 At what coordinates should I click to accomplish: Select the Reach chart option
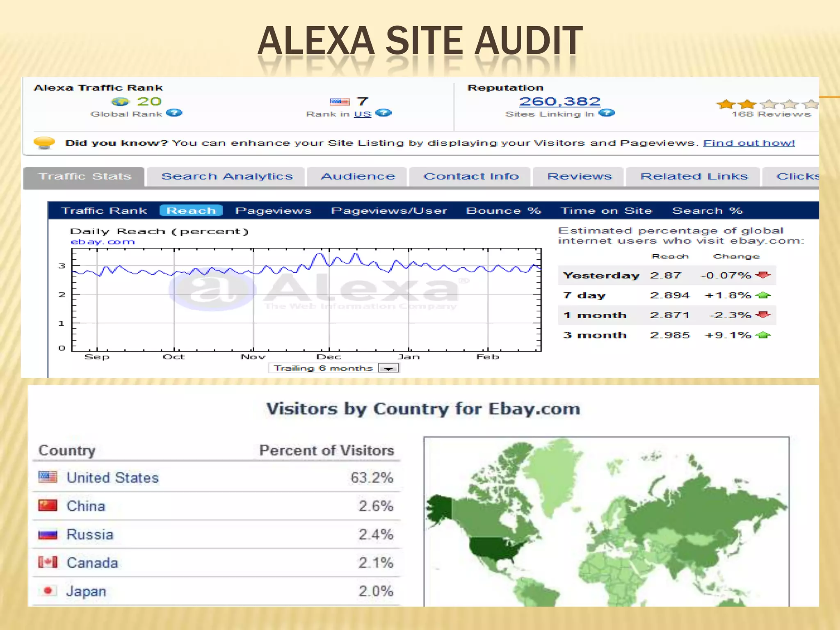click(191, 211)
